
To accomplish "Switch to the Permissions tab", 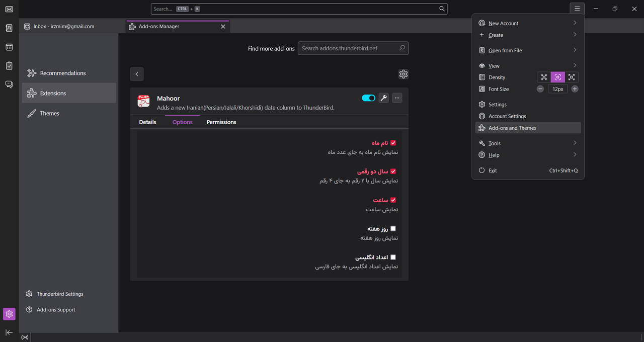I will tap(221, 122).
